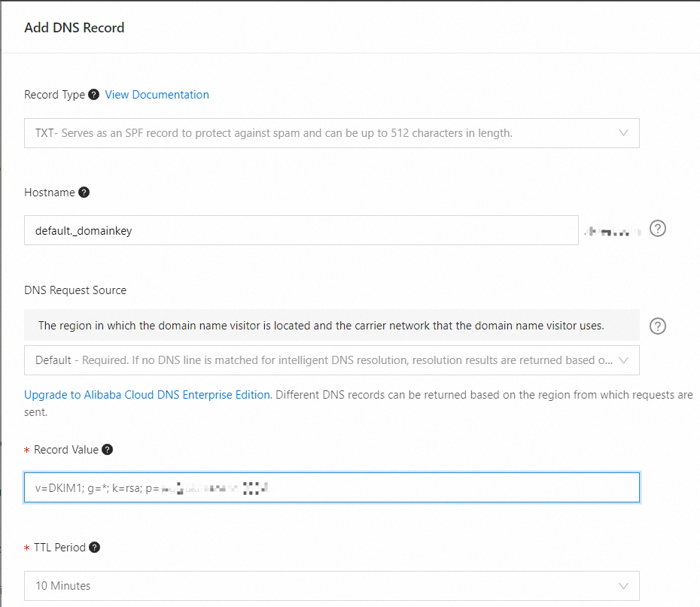Click the '10 Minutes' TTL selector text
700x607 pixels.
pos(63,585)
